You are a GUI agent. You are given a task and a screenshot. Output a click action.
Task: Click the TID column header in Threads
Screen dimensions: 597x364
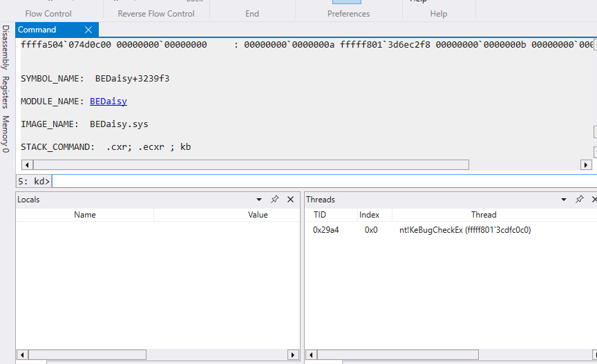click(x=320, y=215)
